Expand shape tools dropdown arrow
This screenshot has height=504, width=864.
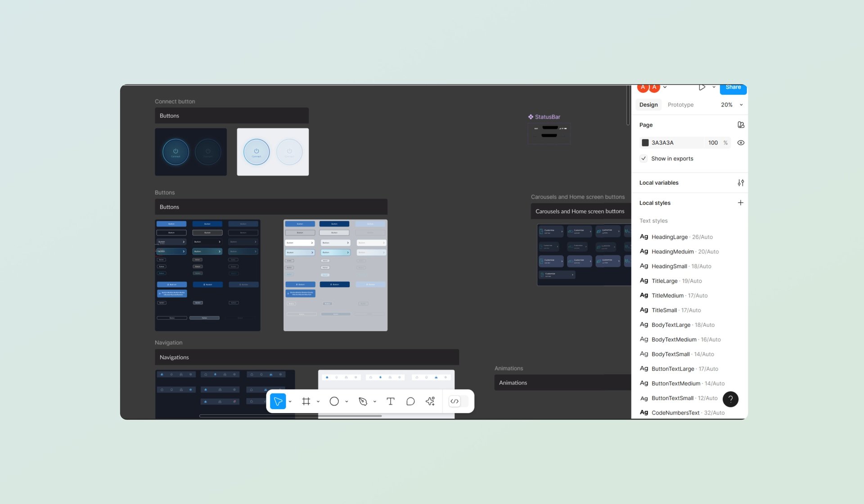click(x=346, y=401)
